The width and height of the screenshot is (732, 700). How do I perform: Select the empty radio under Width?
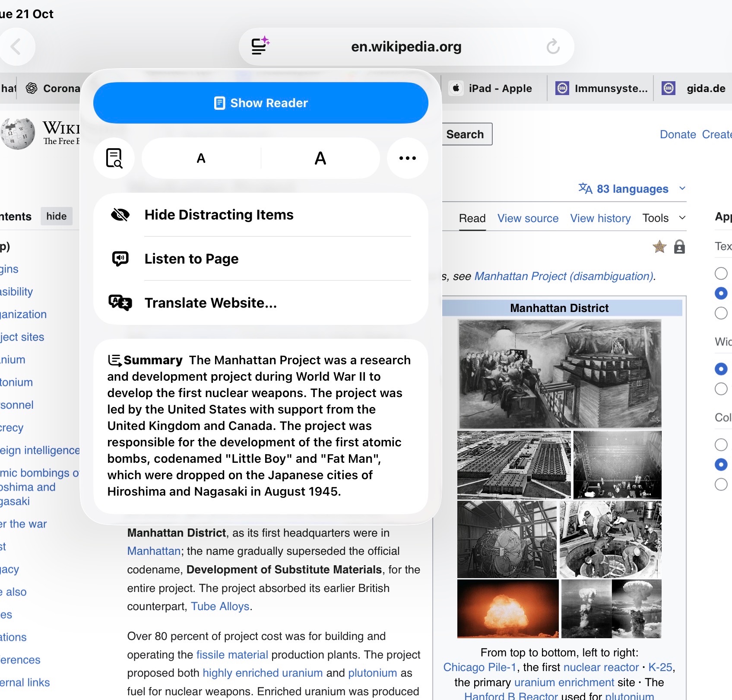point(721,389)
